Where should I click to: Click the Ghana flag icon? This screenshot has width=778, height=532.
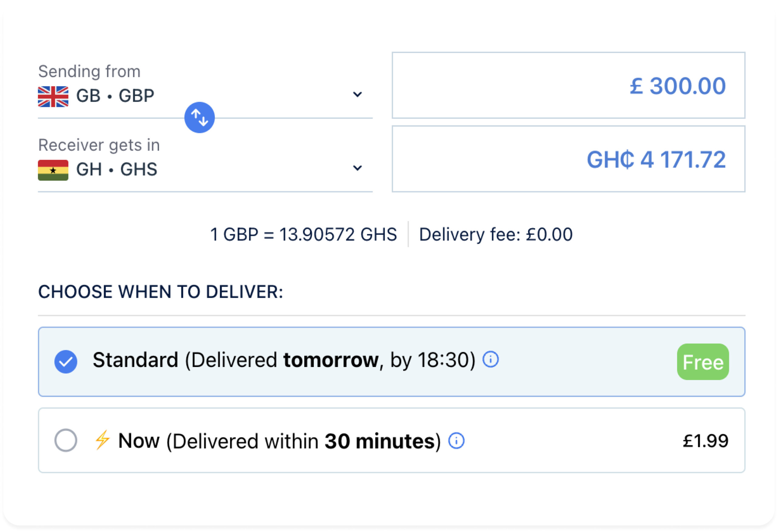(53, 171)
